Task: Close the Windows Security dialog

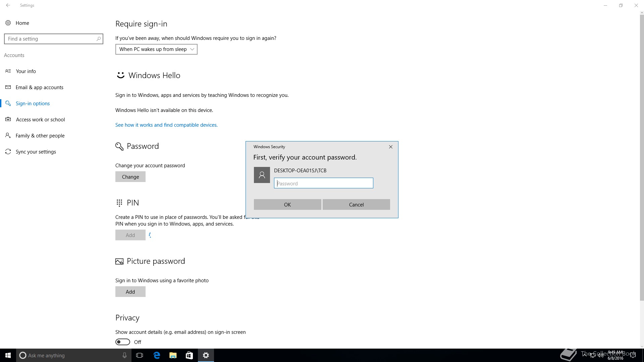Action: (390, 147)
